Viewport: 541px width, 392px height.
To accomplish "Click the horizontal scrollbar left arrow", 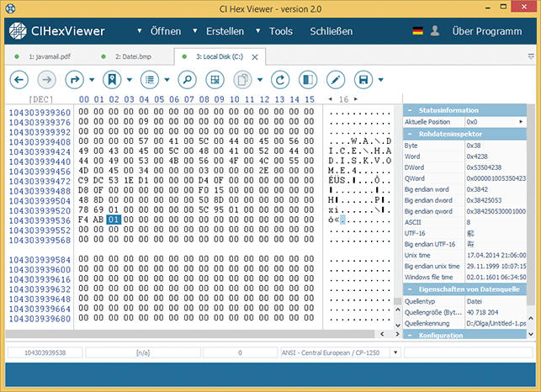I will [382, 334].
